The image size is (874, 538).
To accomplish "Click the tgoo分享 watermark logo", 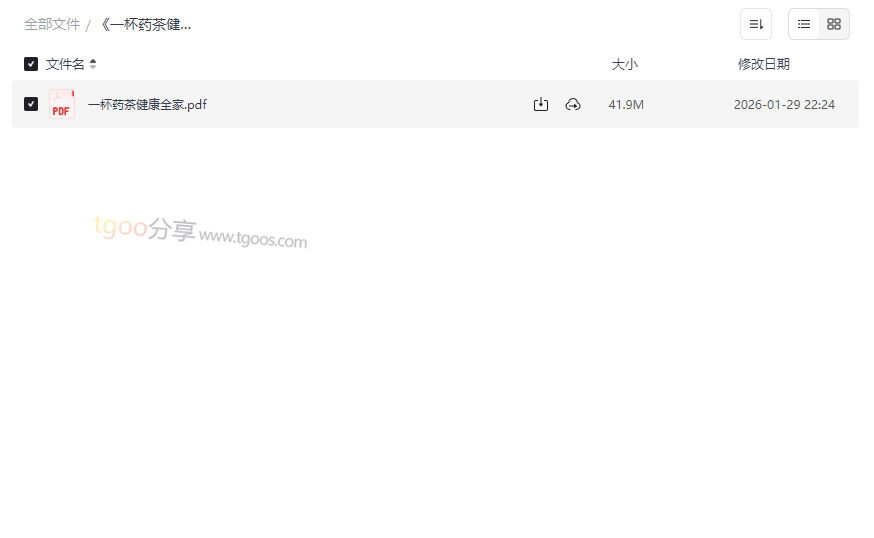I will click(145, 228).
